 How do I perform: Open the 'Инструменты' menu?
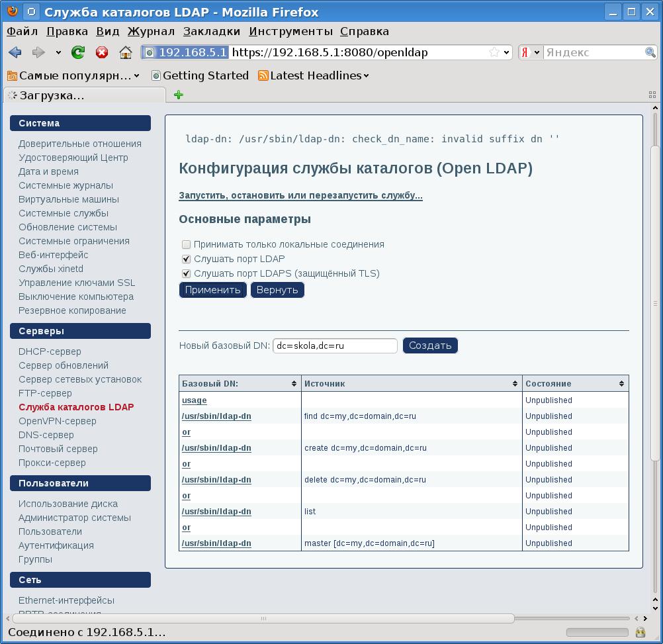(x=290, y=31)
